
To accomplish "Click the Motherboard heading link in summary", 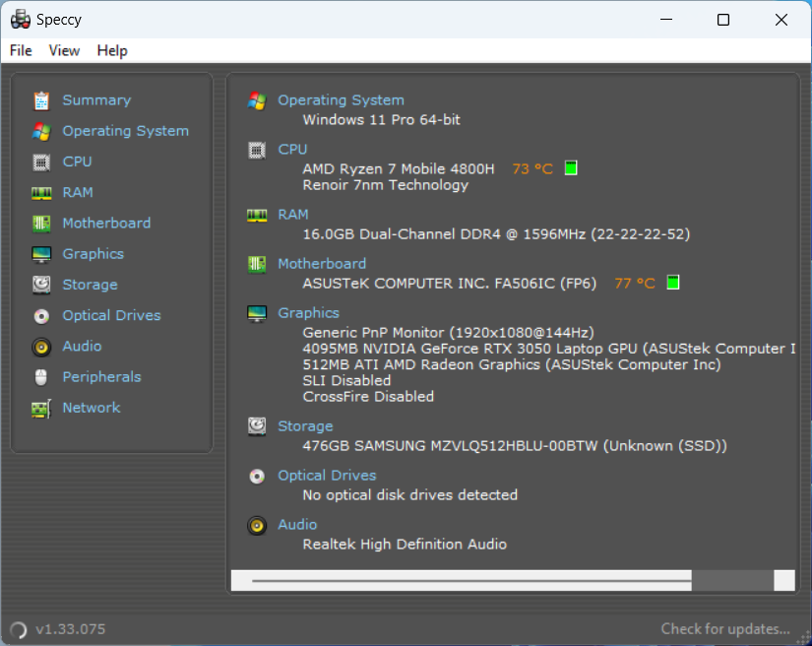I will pyautogui.click(x=322, y=264).
